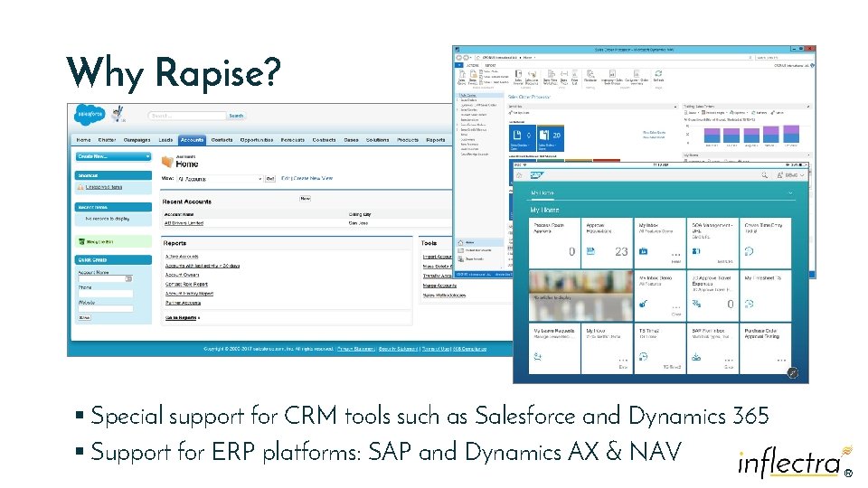
Task: Click the Save button in Quick Create
Action: (84, 317)
